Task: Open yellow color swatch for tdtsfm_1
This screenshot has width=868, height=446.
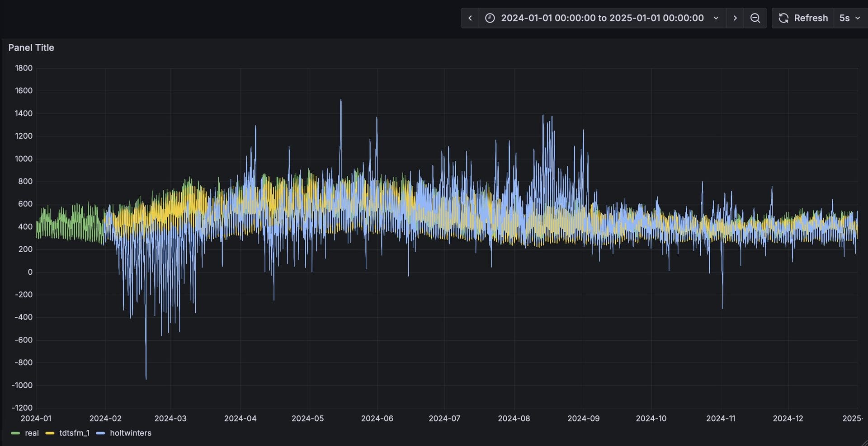Action: (x=50, y=433)
